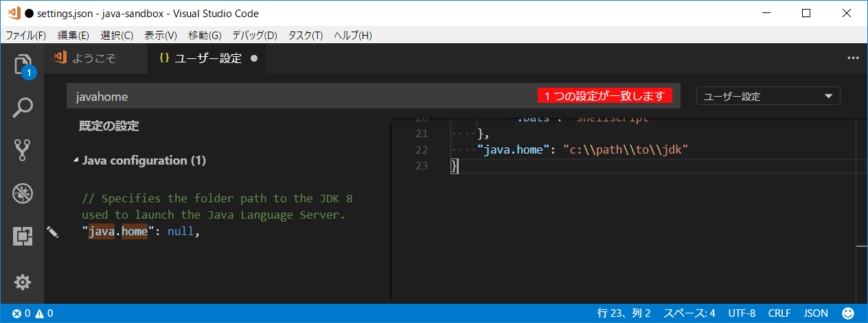Click the UTF-8 encoding status
Viewport: 868px width, 323px height.
click(x=742, y=313)
